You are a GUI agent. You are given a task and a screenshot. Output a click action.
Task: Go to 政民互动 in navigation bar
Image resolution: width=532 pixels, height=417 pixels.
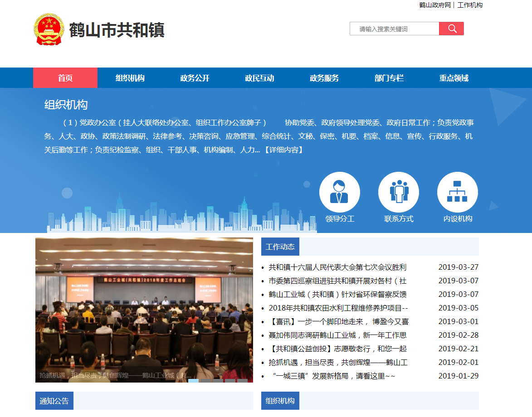coord(260,78)
